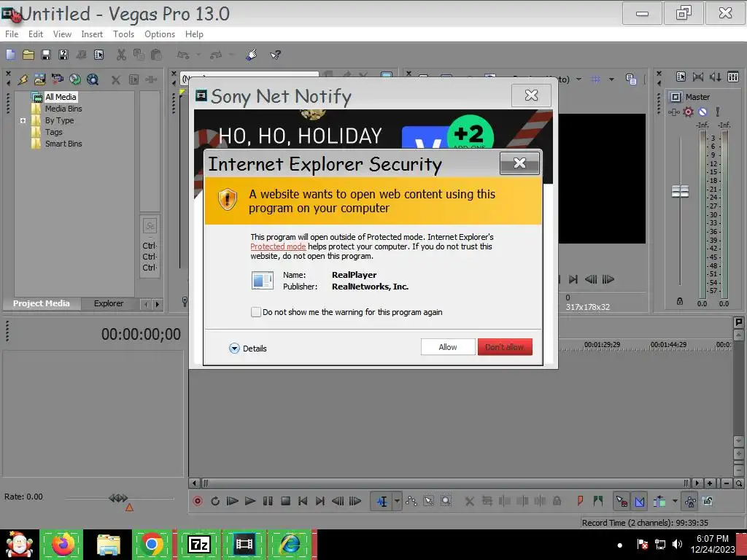Toggle Lock Envelopes to Events
Viewport: 747px width, 560px height.
[x=690, y=501]
